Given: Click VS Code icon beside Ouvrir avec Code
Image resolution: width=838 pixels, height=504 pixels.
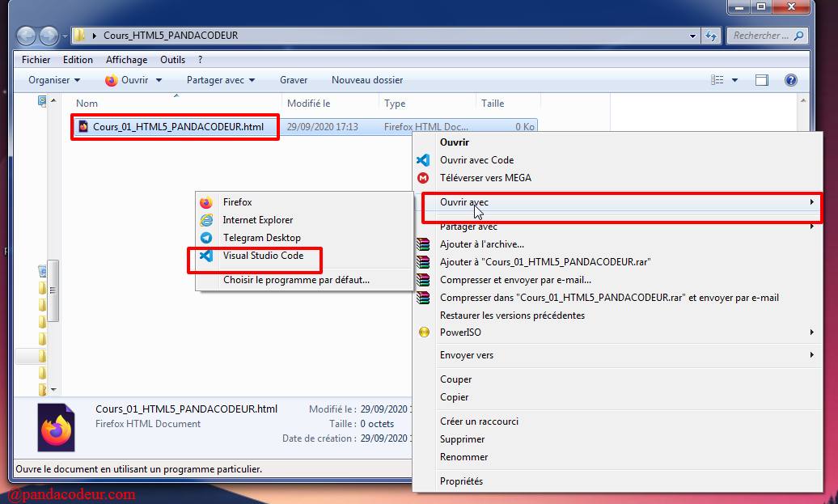Looking at the screenshot, I should (x=423, y=160).
